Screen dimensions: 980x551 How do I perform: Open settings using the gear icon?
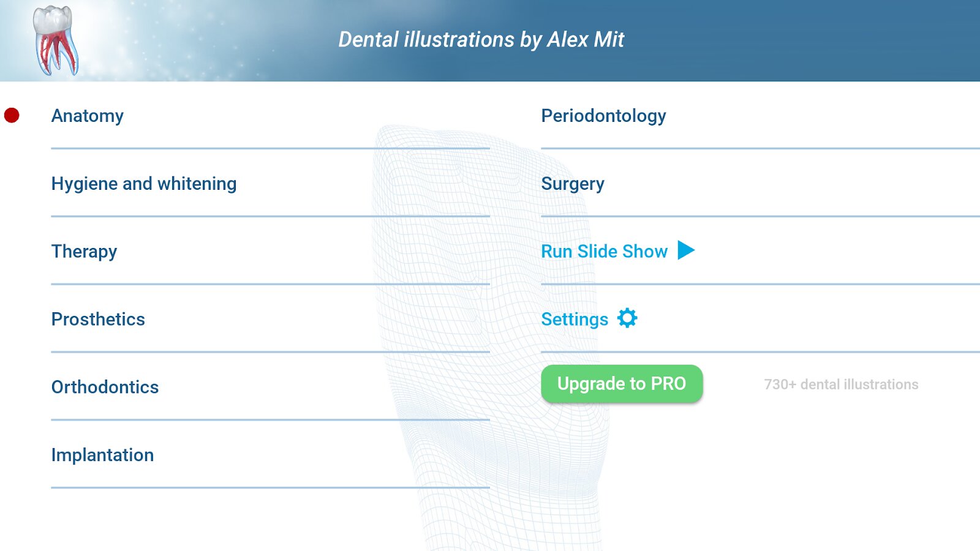tap(627, 318)
